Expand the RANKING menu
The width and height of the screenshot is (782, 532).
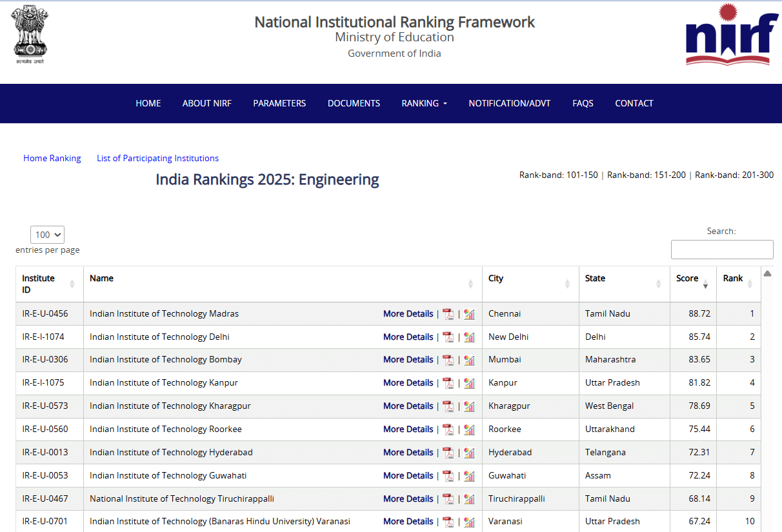click(x=424, y=103)
